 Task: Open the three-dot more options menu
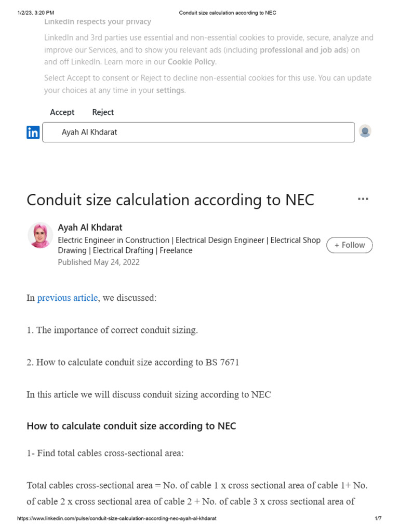(x=363, y=199)
